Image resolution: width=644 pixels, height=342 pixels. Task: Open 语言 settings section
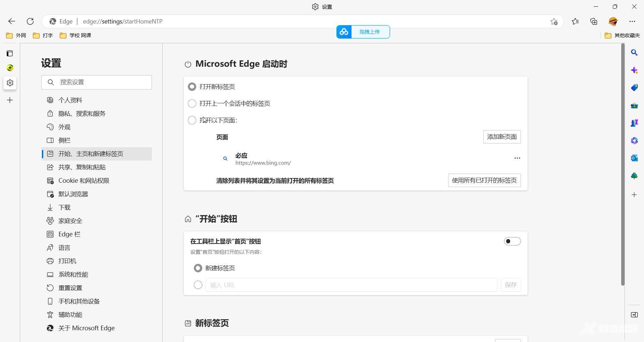[97, 247]
